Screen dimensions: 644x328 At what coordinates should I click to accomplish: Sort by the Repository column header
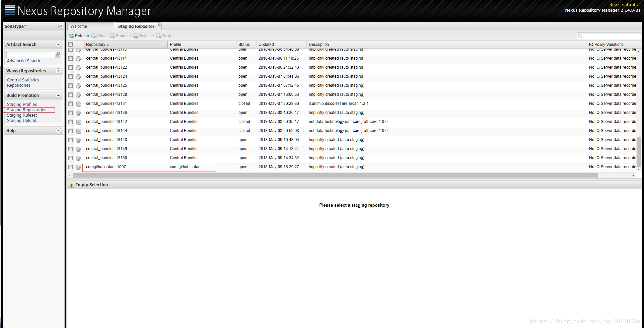126,45
